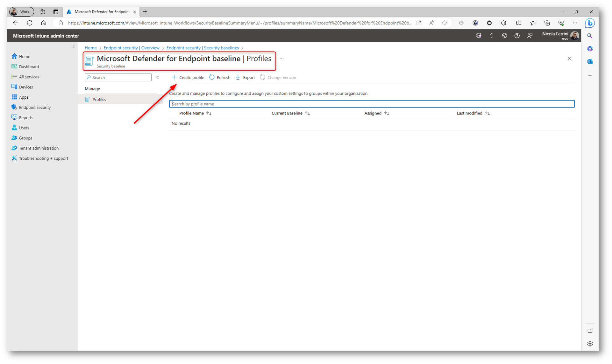Refresh the profiles list
This screenshot has height=364, width=612.
(220, 77)
